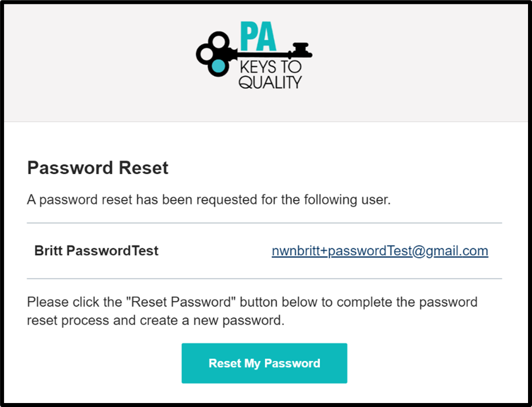Viewport: 532px width, 407px height.
Task: Click the left white ring of key handle
Action: coord(206,55)
